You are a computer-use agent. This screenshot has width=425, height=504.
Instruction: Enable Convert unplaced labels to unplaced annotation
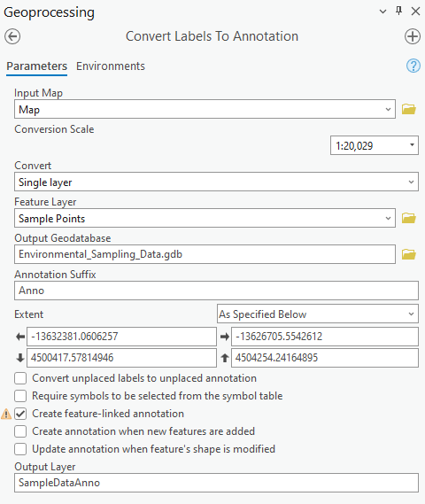tap(20, 378)
